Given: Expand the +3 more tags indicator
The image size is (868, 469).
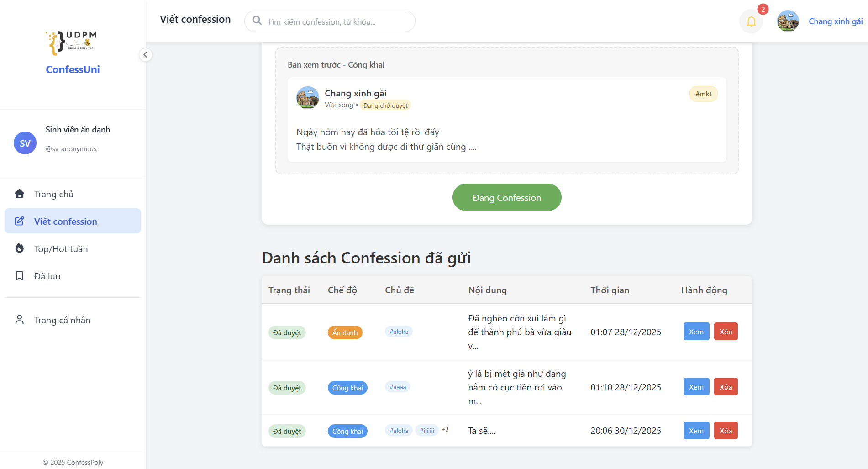Looking at the screenshot, I should [445, 430].
